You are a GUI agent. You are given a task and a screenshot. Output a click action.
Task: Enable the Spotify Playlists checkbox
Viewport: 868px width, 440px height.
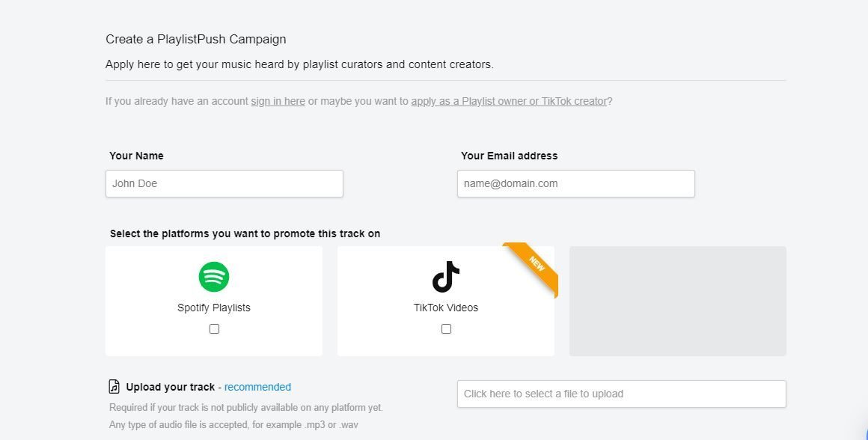coord(214,329)
